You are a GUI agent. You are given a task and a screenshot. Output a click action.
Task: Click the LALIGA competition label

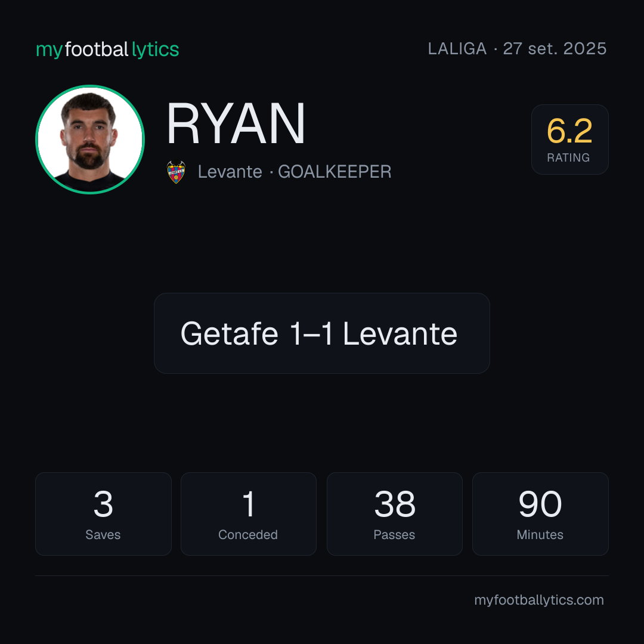tap(457, 49)
